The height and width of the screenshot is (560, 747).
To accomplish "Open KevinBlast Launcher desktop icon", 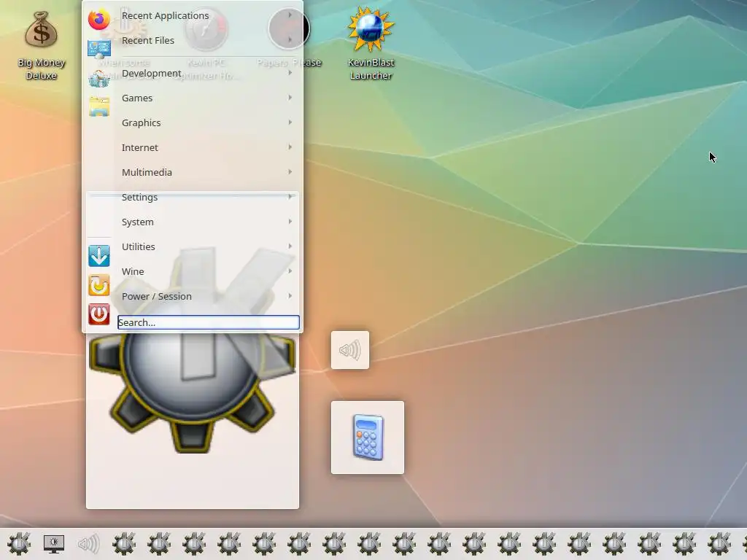I will pos(371,44).
